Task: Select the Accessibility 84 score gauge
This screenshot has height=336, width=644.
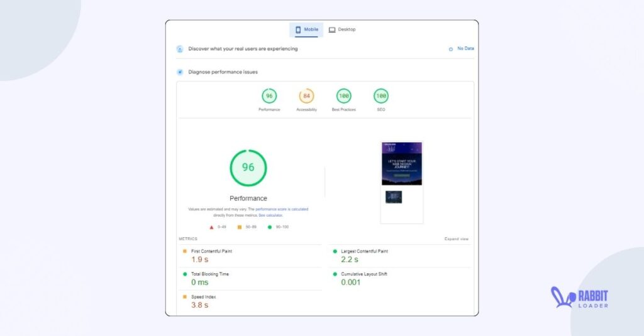Action: 306,96
